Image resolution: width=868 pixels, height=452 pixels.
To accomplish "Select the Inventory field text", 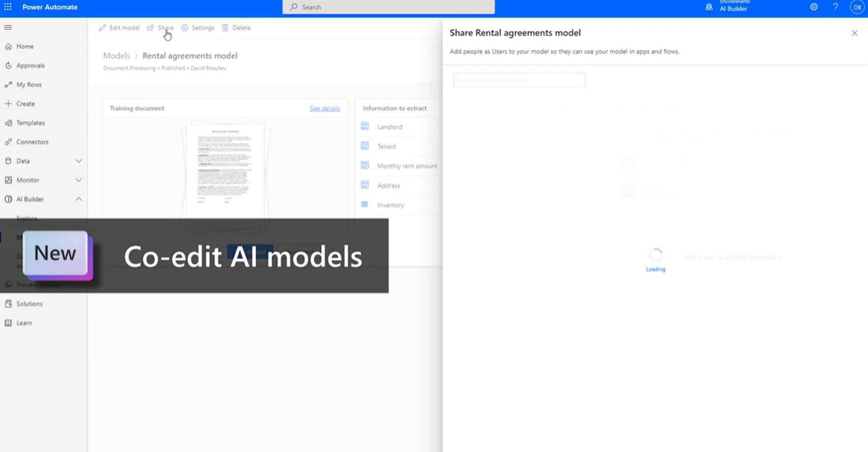I will tap(391, 205).
